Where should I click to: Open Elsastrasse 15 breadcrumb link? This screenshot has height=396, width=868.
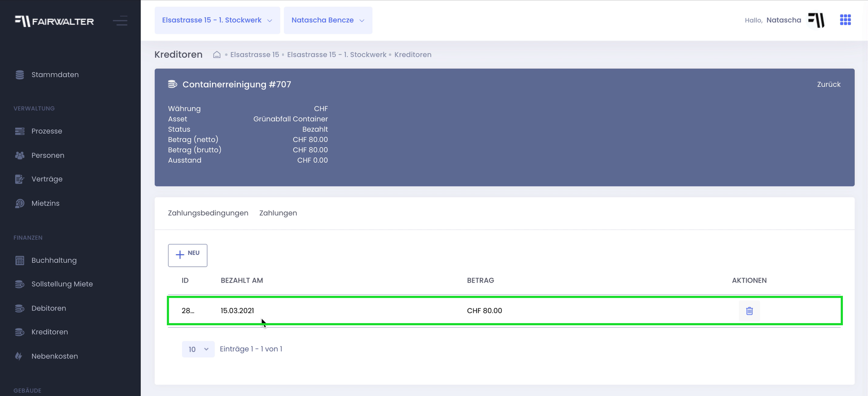[x=254, y=55]
